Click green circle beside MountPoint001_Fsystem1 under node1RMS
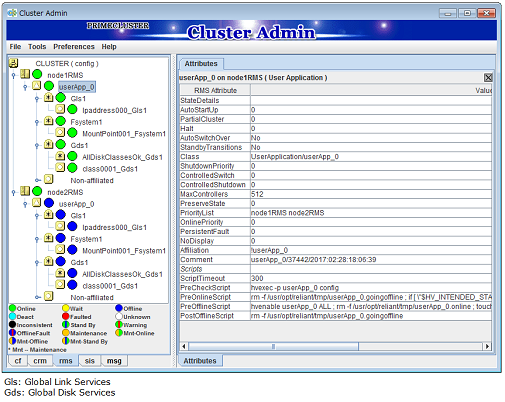 72,133
